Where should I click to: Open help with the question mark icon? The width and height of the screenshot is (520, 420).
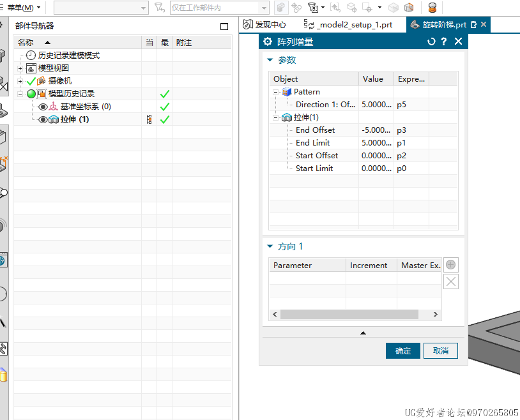(444, 41)
